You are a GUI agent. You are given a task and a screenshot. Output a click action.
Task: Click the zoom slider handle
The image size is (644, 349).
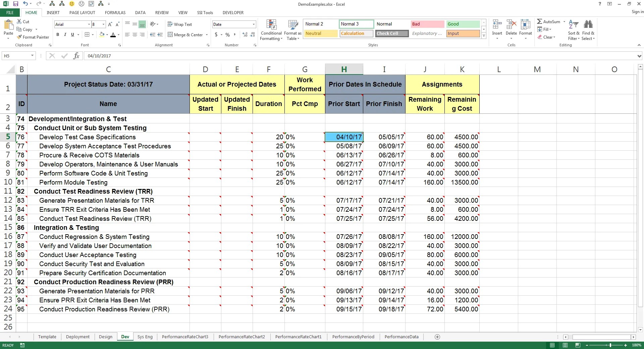click(610, 345)
